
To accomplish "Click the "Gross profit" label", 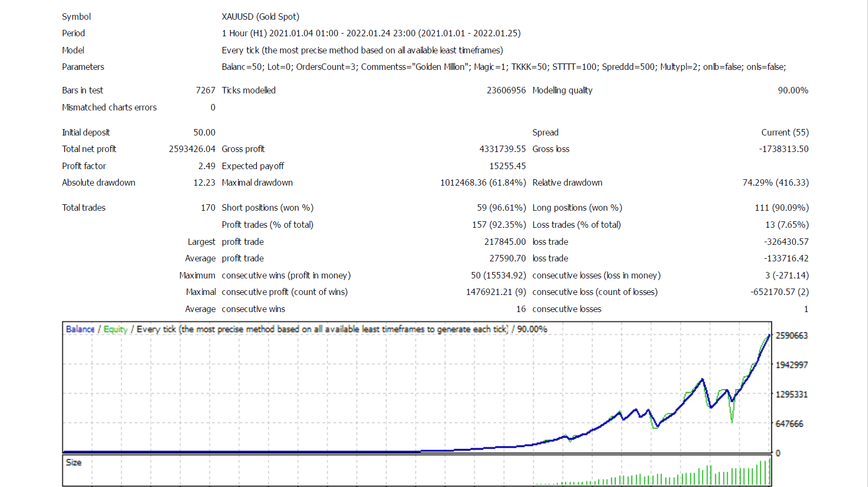I will [243, 149].
